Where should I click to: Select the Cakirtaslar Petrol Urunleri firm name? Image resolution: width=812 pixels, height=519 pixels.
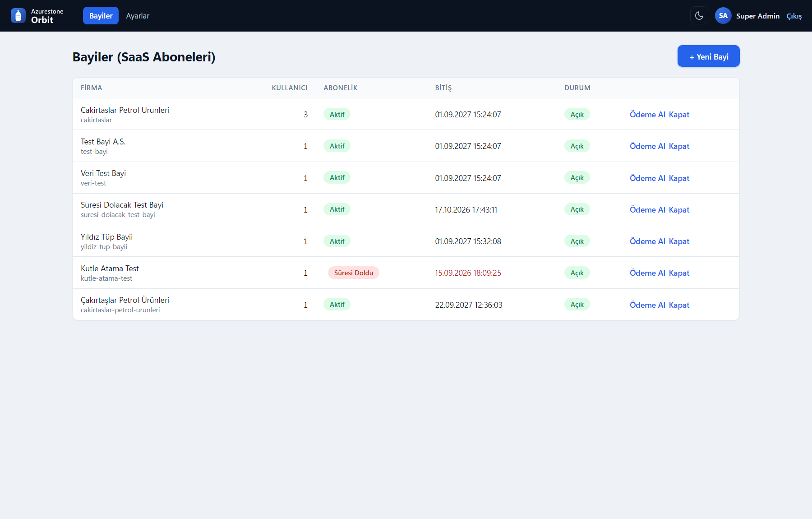coord(125,110)
